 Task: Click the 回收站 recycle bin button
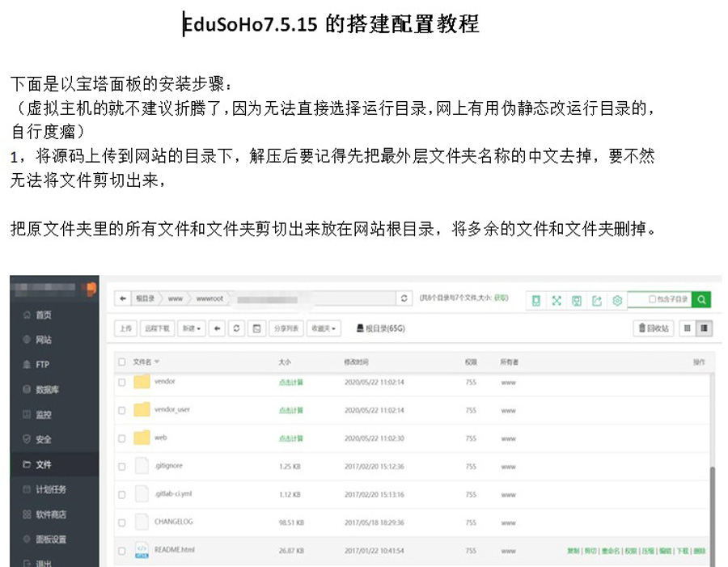tap(654, 328)
